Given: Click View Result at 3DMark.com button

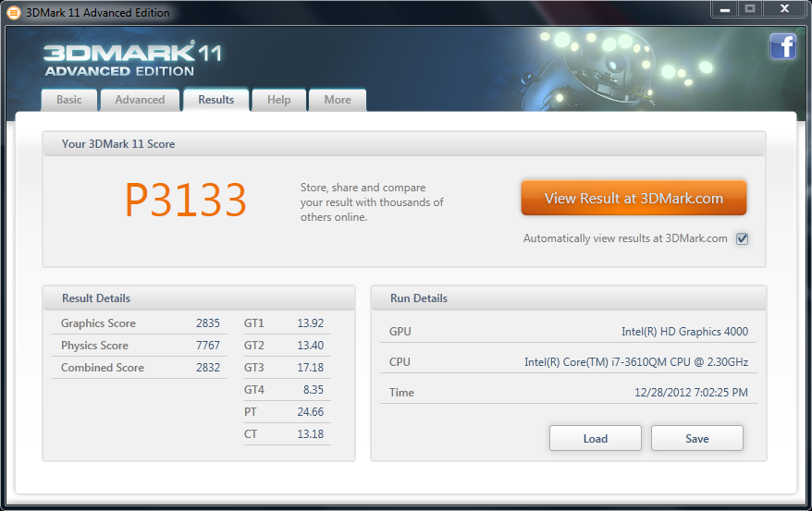Looking at the screenshot, I should [634, 198].
